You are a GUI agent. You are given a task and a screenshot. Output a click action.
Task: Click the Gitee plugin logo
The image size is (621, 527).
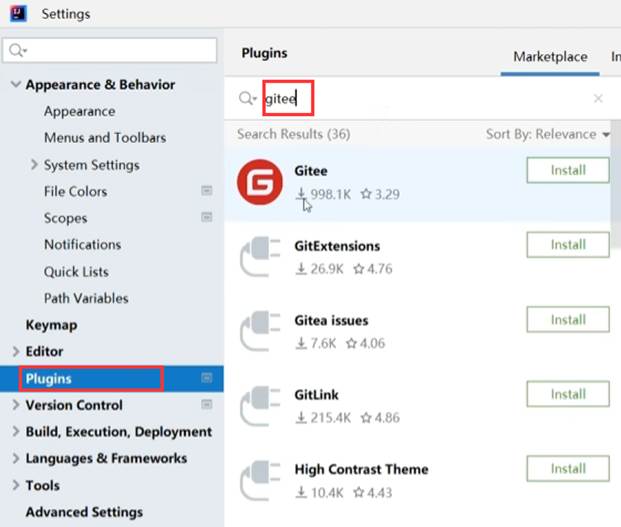point(260,182)
